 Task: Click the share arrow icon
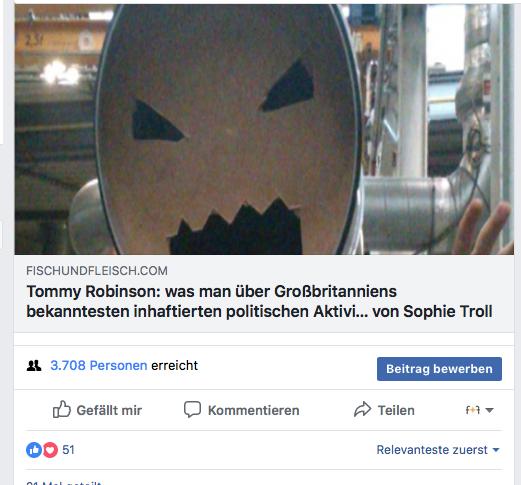(x=362, y=409)
